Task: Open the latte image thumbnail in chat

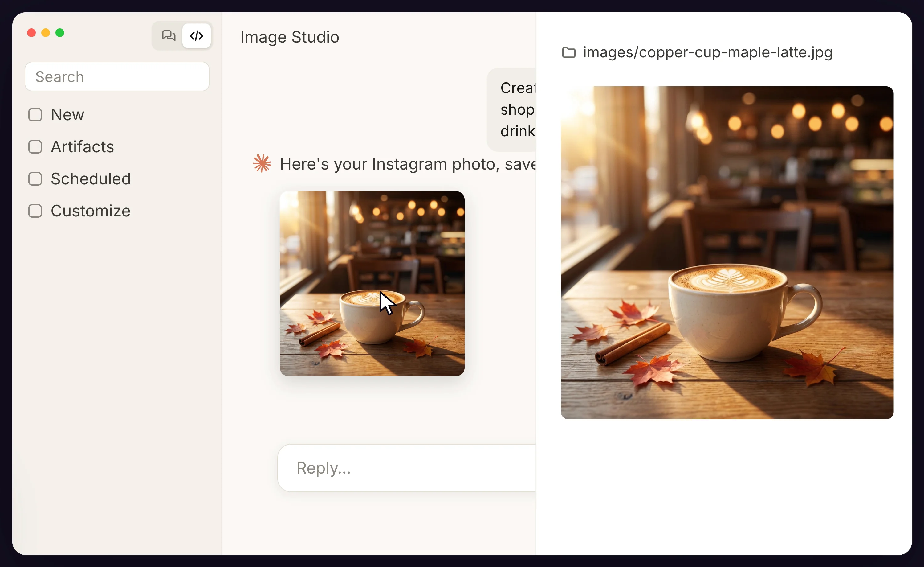Action: click(372, 284)
